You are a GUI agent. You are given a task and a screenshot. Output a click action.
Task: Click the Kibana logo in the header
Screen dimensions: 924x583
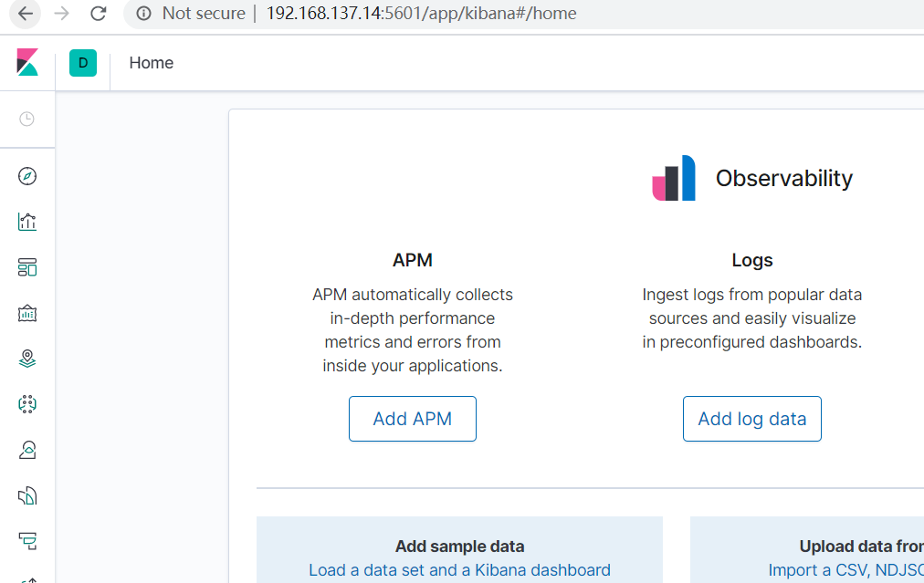(x=27, y=63)
